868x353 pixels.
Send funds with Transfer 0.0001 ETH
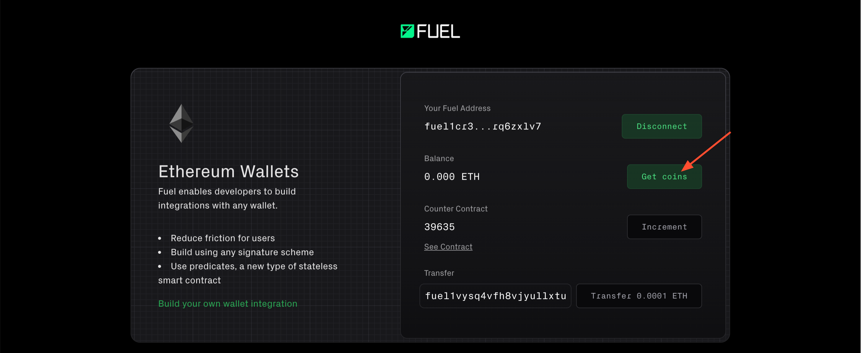tap(639, 296)
